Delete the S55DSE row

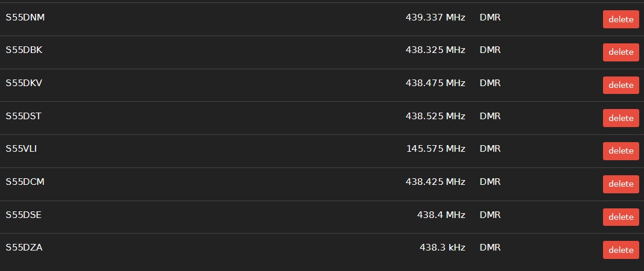click(x=620, y=217)
